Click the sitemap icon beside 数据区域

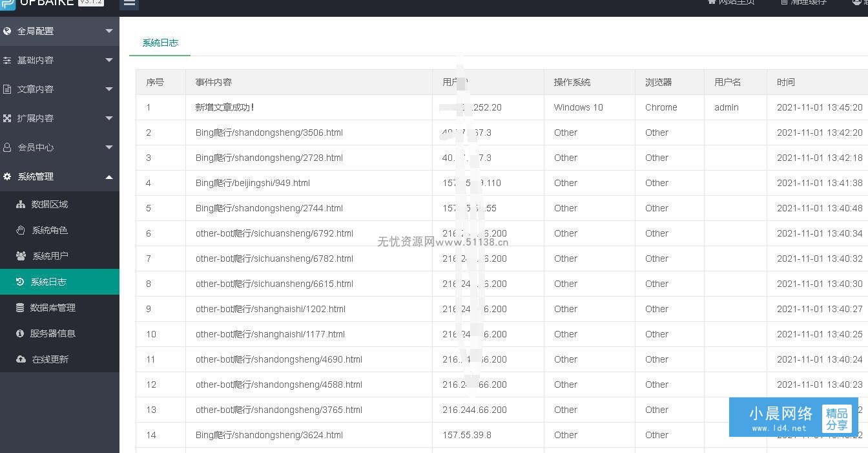point(21,204)
